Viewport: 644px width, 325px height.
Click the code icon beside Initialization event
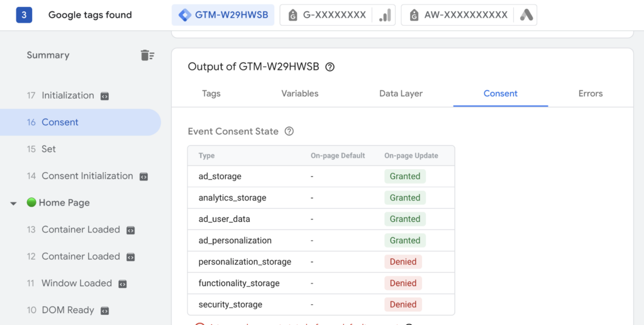point(104,96)
